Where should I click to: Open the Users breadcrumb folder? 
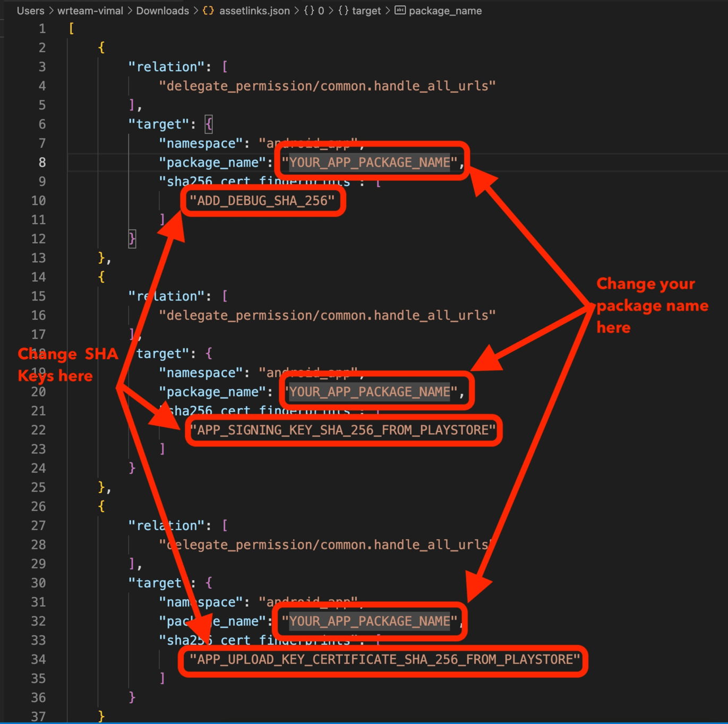click(x=30, y=11)
